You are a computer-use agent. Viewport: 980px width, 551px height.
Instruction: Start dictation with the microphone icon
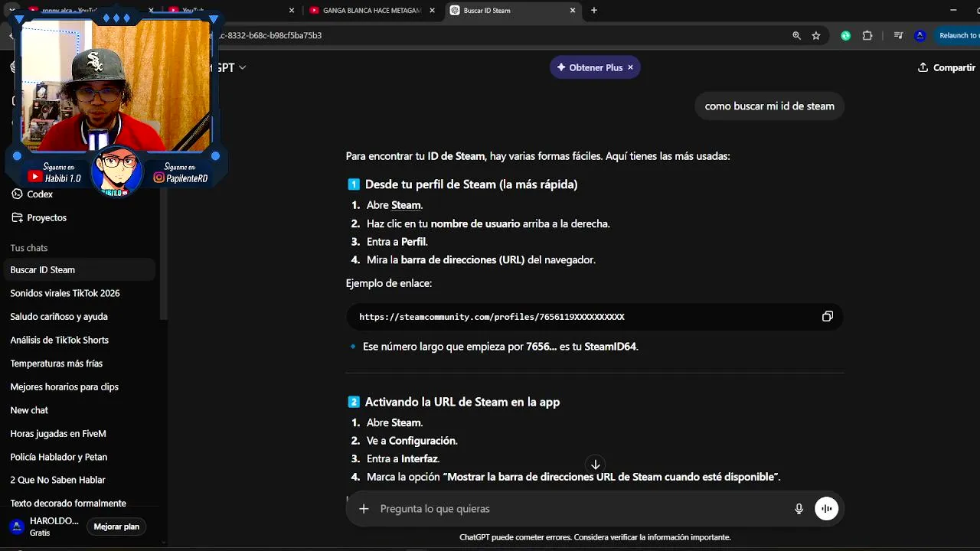(799, 509)
